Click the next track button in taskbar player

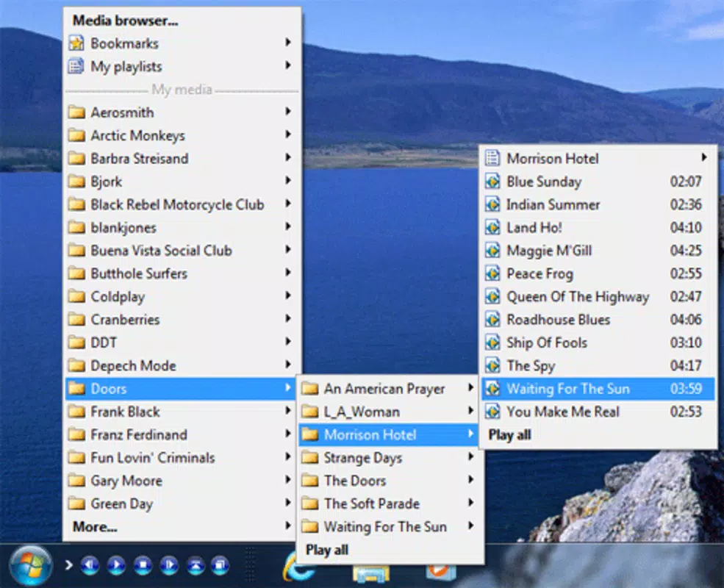pos(169,565)
